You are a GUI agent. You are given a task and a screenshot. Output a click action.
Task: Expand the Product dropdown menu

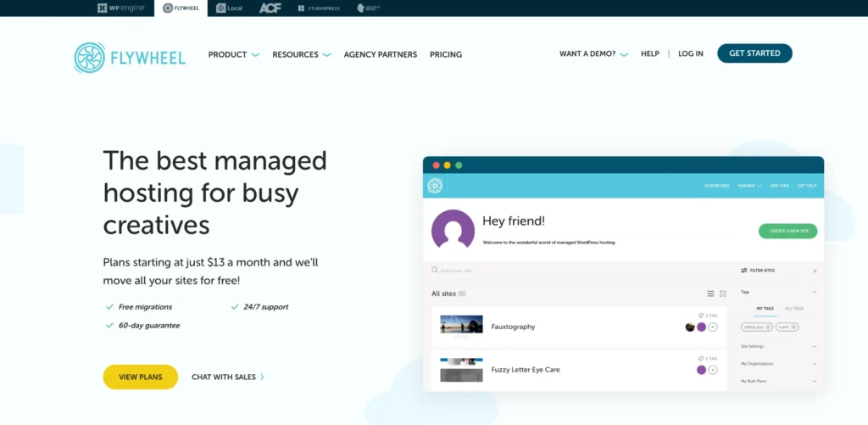click(234, 54)
